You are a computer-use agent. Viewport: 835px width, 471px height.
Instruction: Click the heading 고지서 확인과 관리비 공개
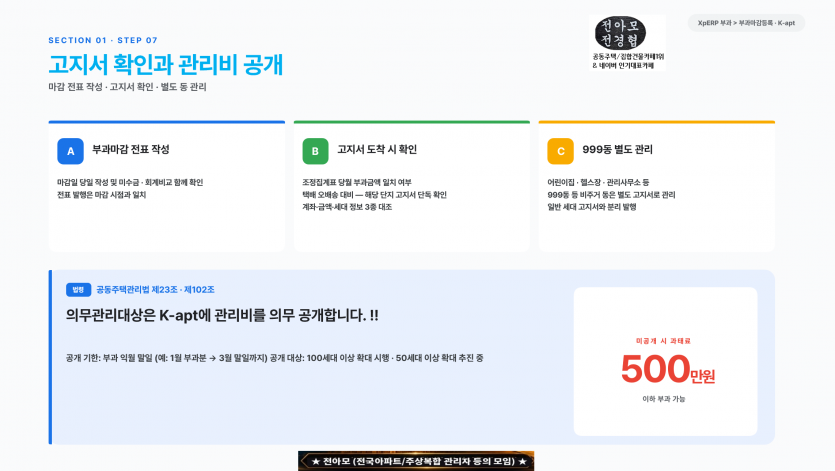point(166,64)
